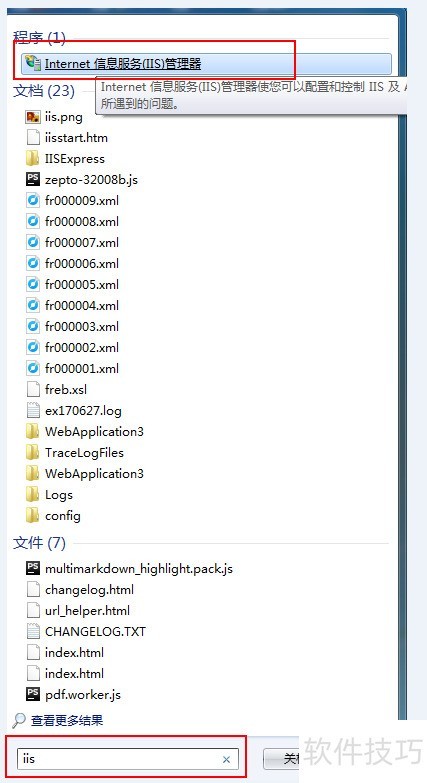Image resolution: width=427 pixels, height=783 pixels.
Task: Click the 关机 button beside the search box
Action: 282,759
